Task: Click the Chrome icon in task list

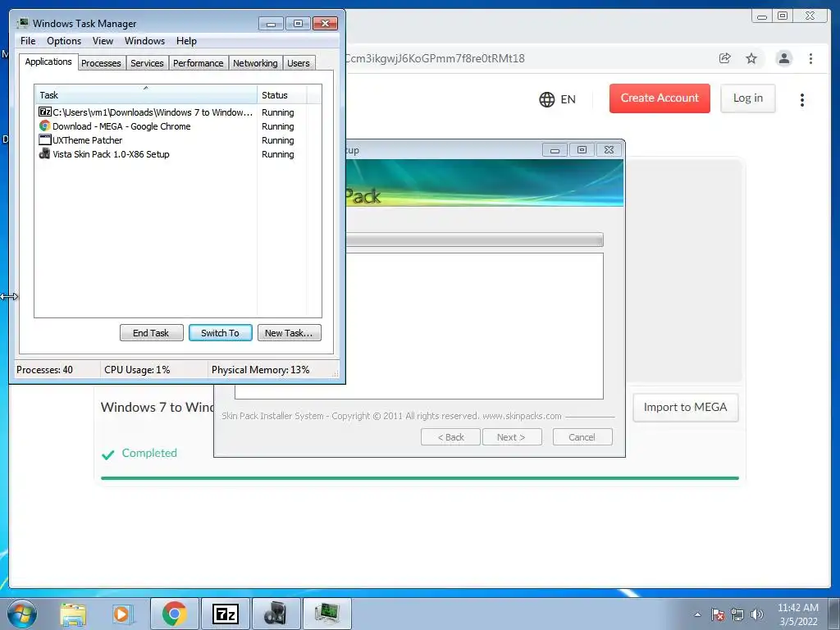Action: [x=45, y=126]
